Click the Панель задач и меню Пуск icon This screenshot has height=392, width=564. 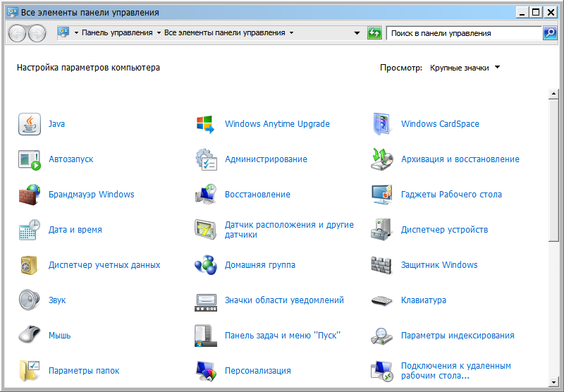click(205, 336)
